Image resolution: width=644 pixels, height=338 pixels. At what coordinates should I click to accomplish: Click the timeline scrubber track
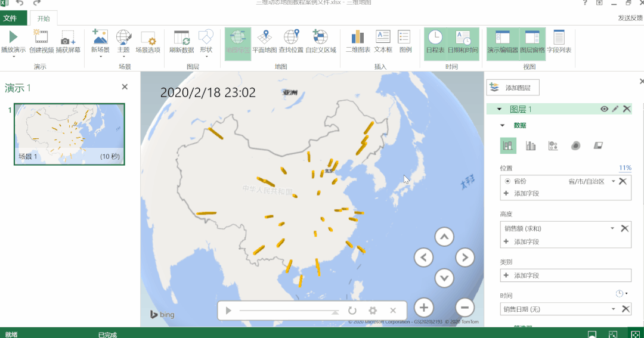(x=290, y=311)
